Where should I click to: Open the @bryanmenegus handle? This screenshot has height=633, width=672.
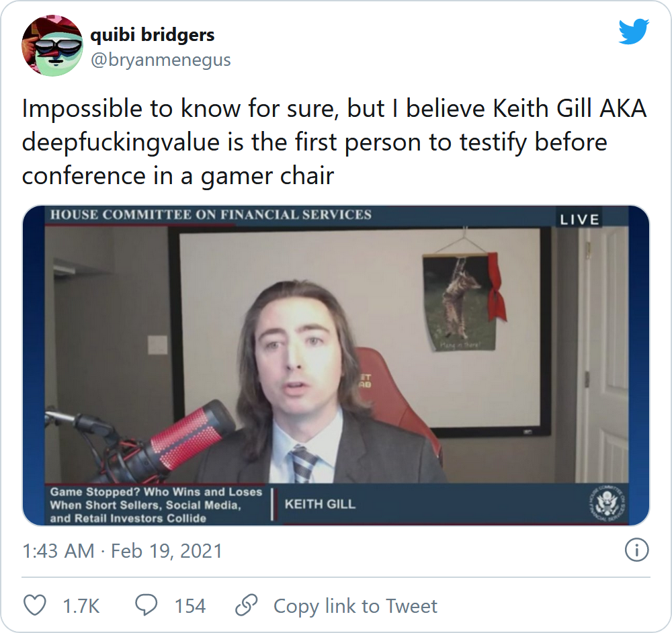(161, 60)
